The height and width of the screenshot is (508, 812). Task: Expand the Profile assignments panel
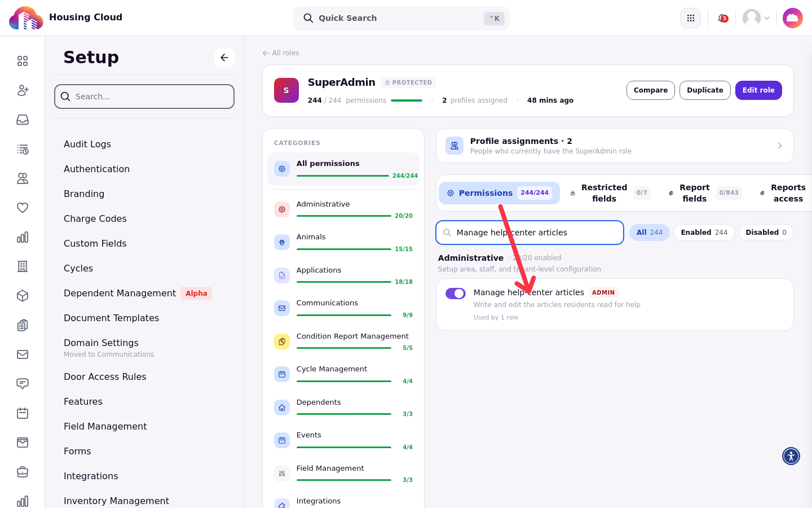(615, 146)
